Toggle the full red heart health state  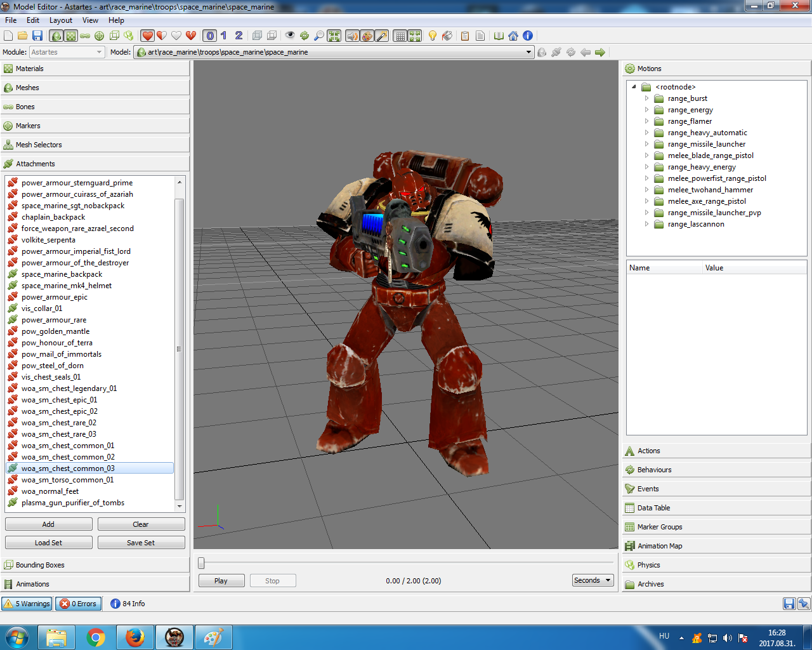[x=148, y=36]
